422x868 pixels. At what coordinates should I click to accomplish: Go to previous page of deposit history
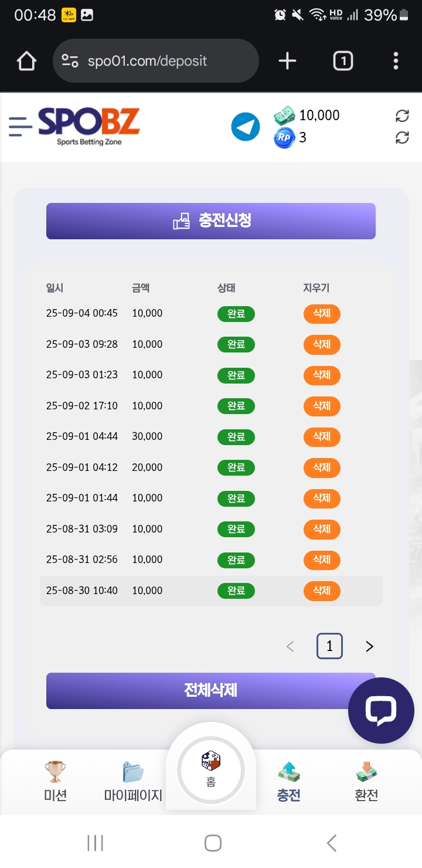[x=290, y=646]
